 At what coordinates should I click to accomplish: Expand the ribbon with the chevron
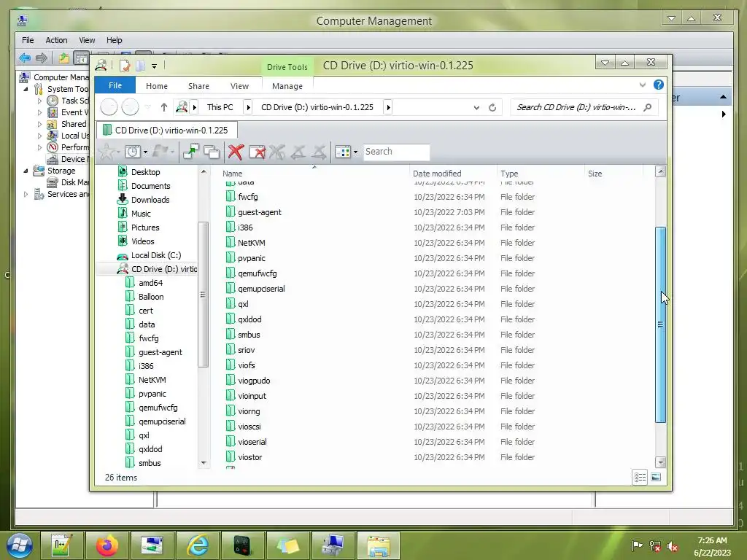tap(642, 85)
